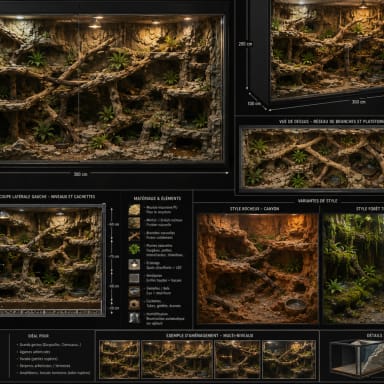Open the large front view terrarium image
Viewport: 384px width, 384px height.
point(111,87)
